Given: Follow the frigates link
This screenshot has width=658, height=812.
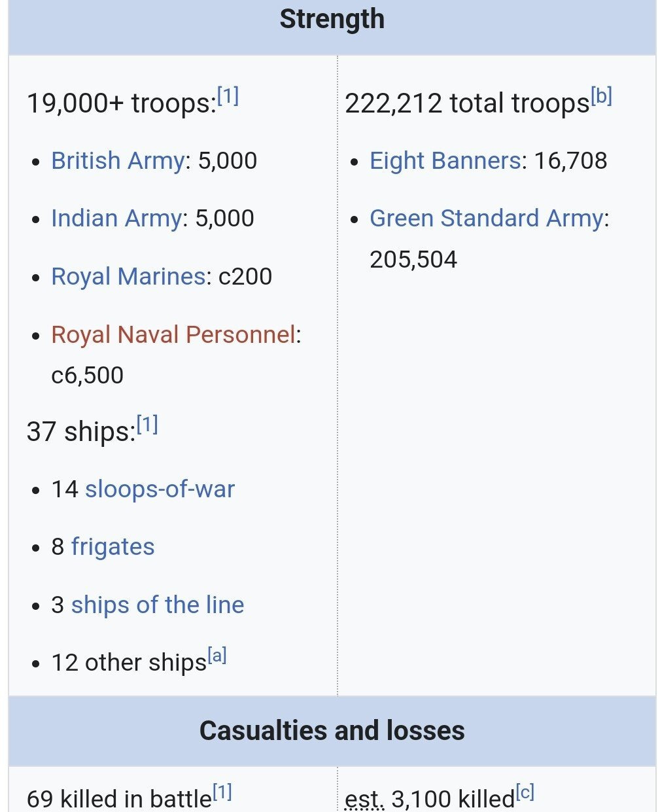Looking at the screenshot, I should [113, 547].
